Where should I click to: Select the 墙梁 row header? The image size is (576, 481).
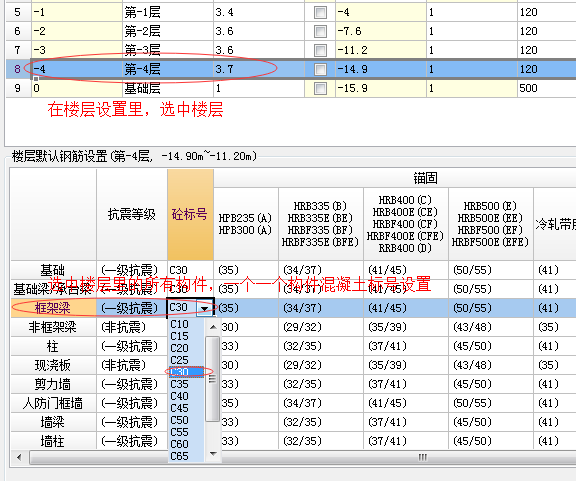[53, 422]
